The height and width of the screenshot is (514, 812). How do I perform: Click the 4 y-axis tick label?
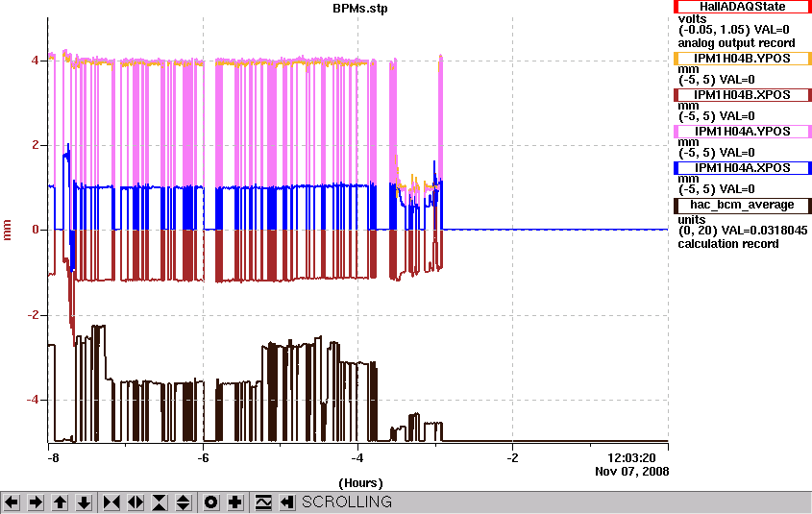pos(35,61)
